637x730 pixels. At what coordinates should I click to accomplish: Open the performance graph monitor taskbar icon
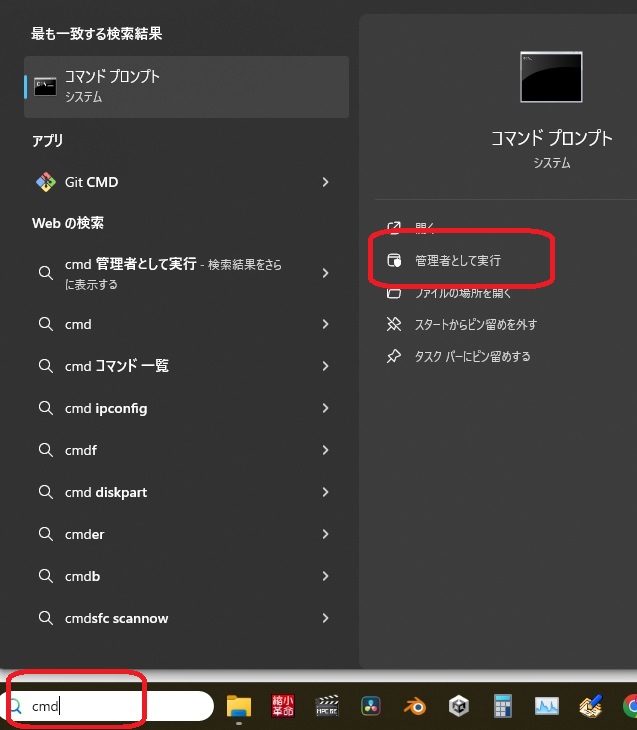coord(547,706)
